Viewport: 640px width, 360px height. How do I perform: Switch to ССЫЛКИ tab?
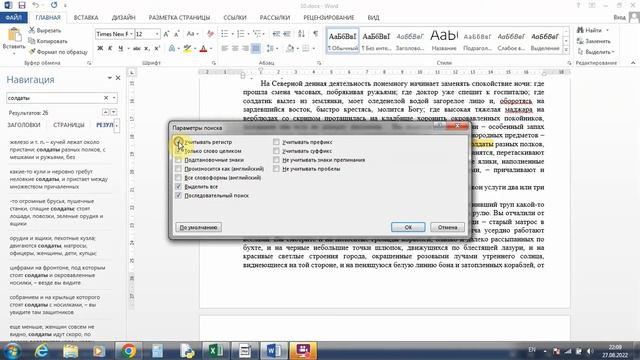(x=235, y=18)
